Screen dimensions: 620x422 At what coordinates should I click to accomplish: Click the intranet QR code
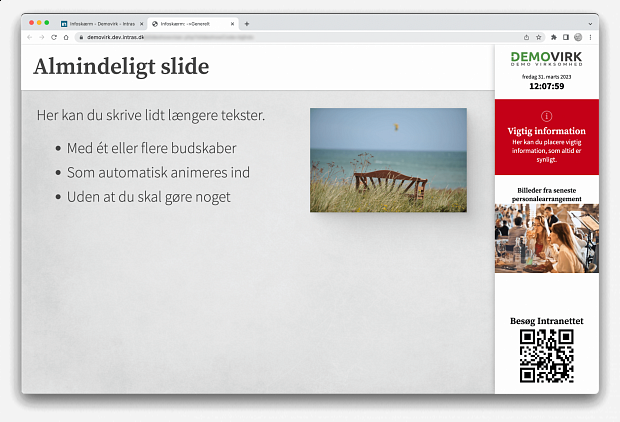(x=547, y=356)
